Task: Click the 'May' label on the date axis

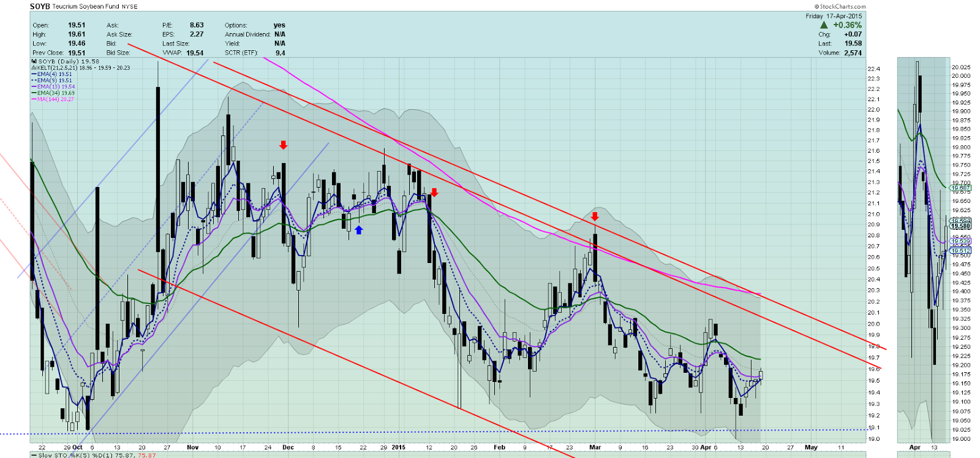Action: [x=811, y=448]
